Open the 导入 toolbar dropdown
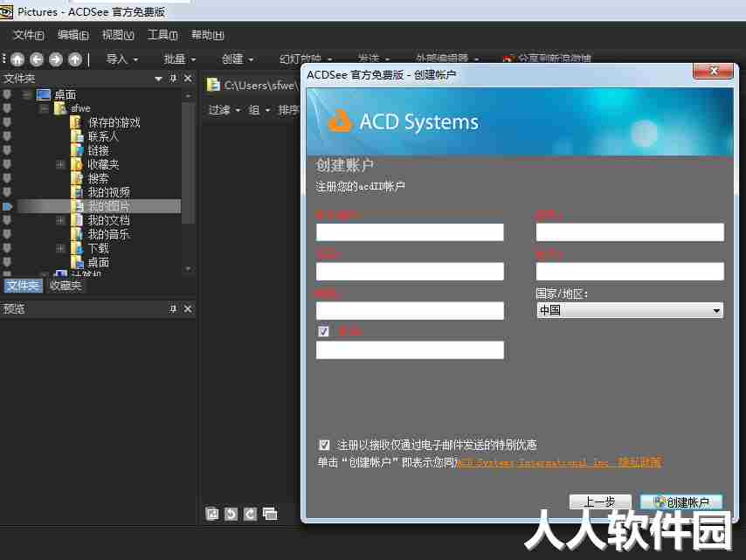 pyautogui.click(x=121, y=59)
